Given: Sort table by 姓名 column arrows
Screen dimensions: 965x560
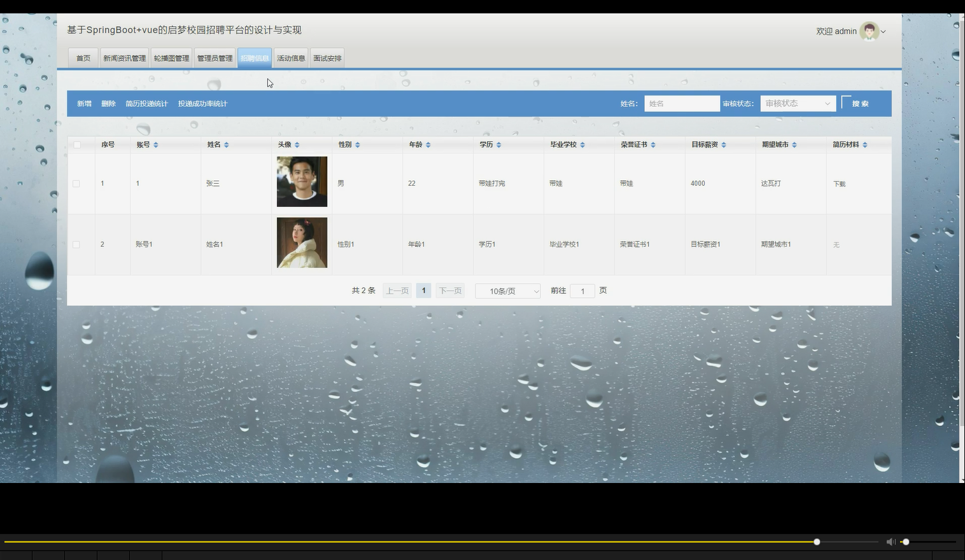Looking at the screenshot, I should point(227,145).
